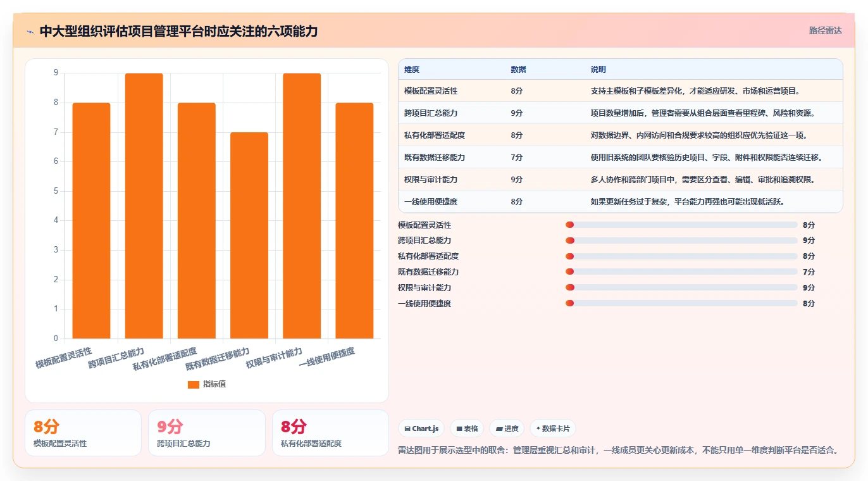Viewport: 868px width, 481px height.
Task: Click the 权限与审计能力 progress bar
Action: [x=681, y=287]
